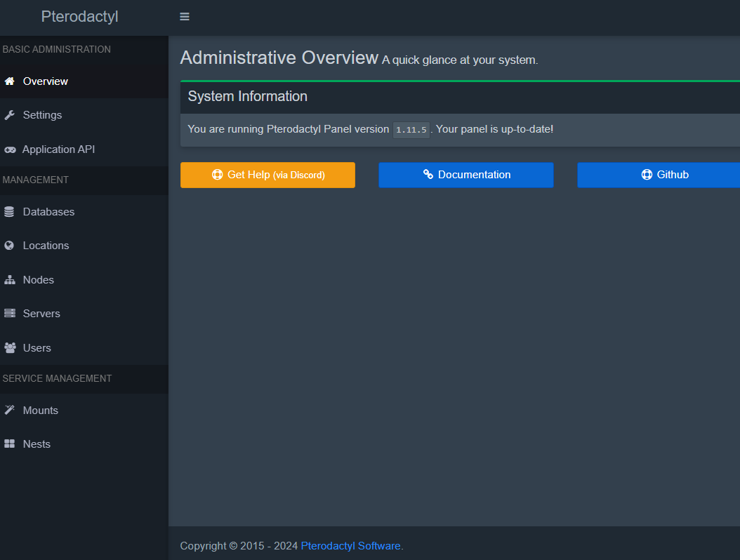This screenshot has width=740, height=560.
Task: Open the Databases section
Action: [x=84, y=212]
